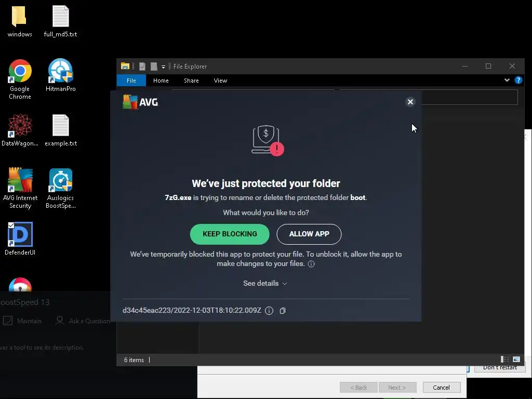Close the AVG protection dialog
Viewport: 532px width, 399px height.
coord(410,102)
